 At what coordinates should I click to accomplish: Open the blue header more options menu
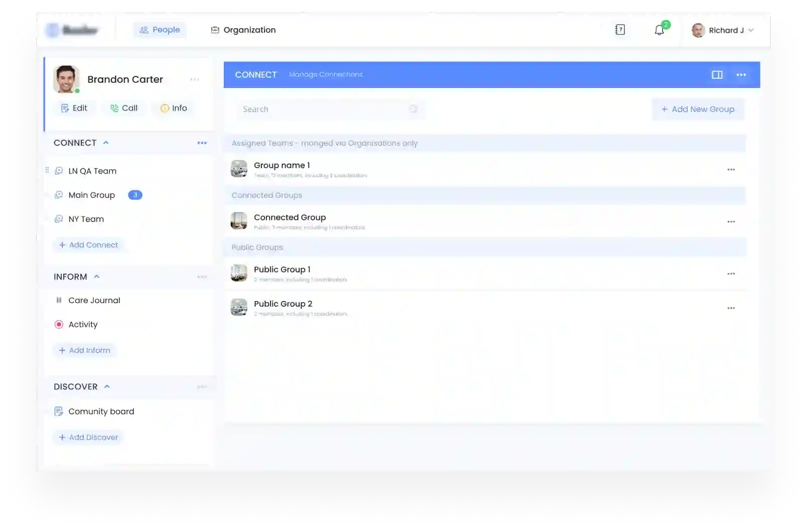click(741, 74)
